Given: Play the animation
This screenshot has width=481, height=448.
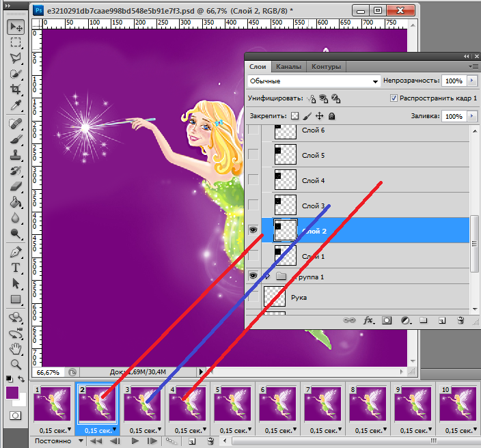Looking at the screenshot, I should coord(135,441).
